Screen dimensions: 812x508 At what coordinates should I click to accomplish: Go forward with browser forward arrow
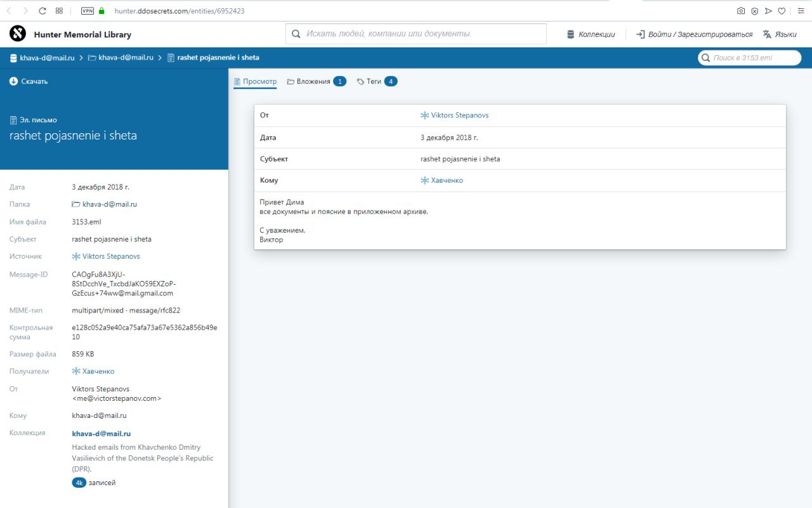[25, 11]
